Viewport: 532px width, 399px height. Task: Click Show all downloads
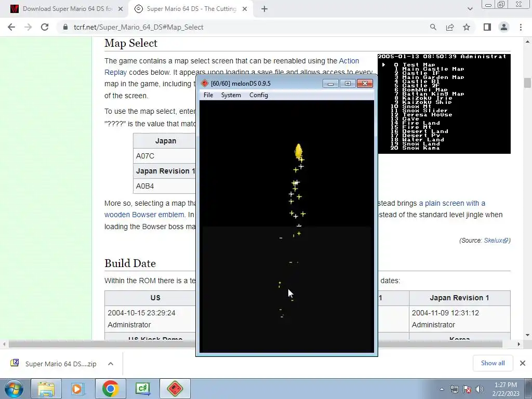click(x=493, y=363)
